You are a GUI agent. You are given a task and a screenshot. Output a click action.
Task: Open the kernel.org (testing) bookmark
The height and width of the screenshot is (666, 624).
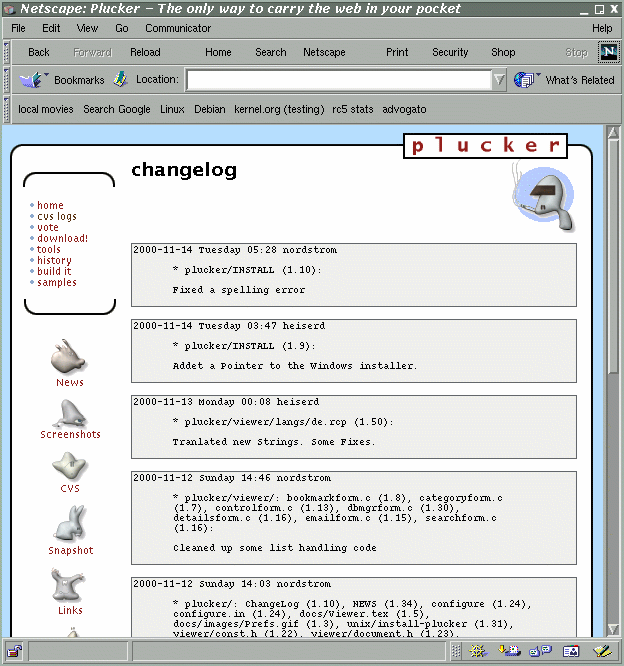coord(279,109)
